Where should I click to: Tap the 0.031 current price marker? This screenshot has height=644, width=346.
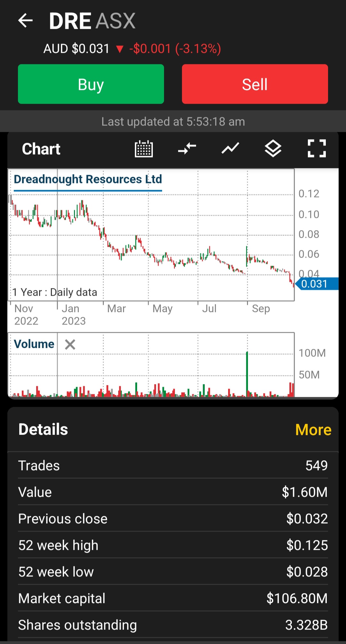coord(316,284)
